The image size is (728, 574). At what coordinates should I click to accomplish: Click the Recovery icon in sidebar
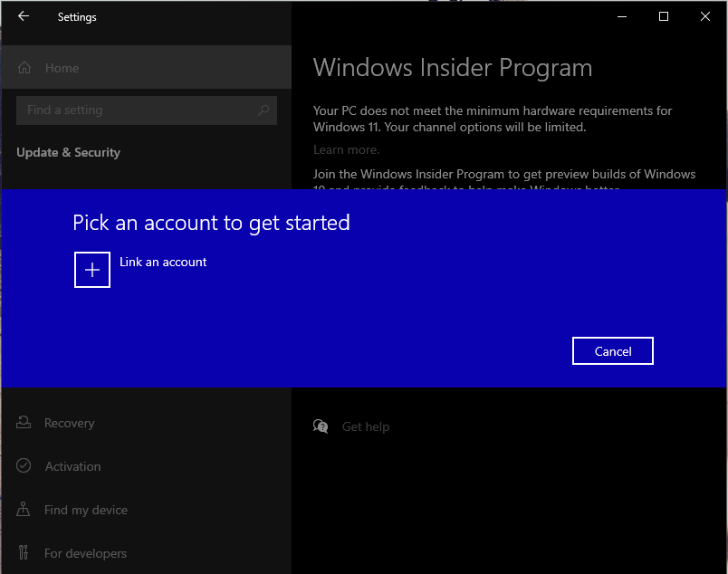[24, 422]
